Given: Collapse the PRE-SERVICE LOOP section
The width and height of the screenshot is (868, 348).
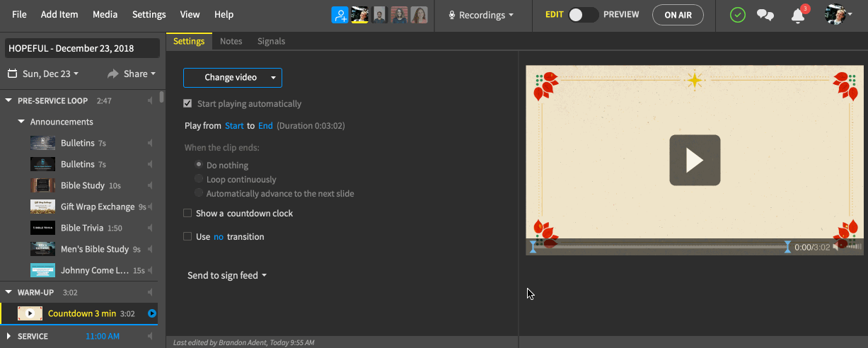Looking at the screenshot, I should [x=9, y=101].
